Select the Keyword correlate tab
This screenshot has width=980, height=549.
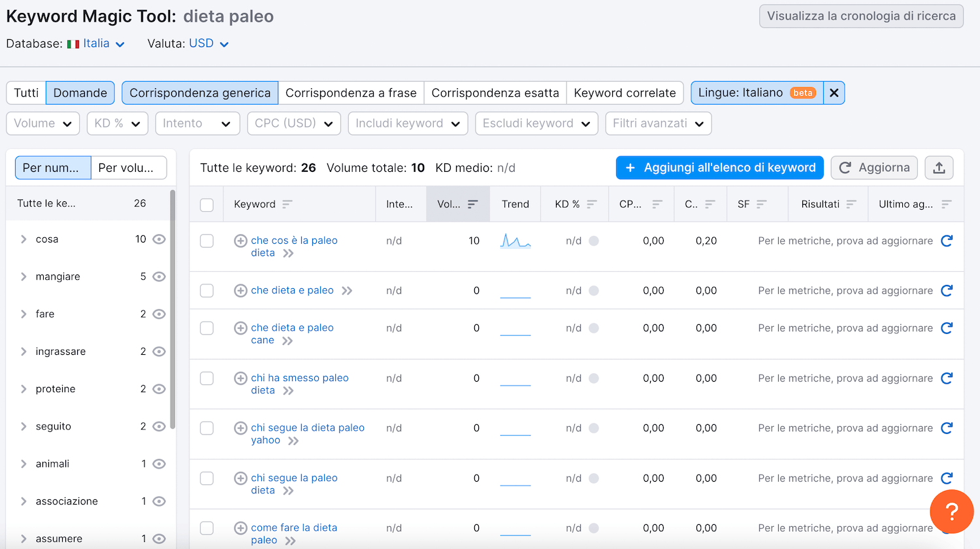625,93
